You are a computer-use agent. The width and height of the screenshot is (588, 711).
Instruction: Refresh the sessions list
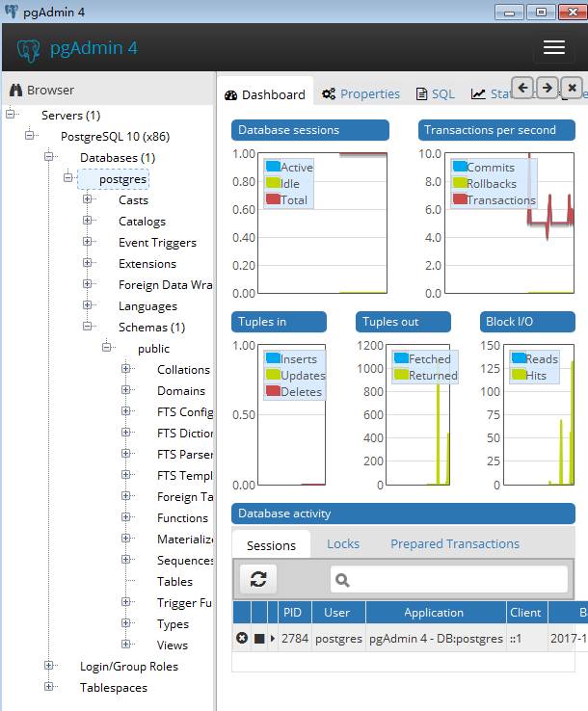click(258, 579)
